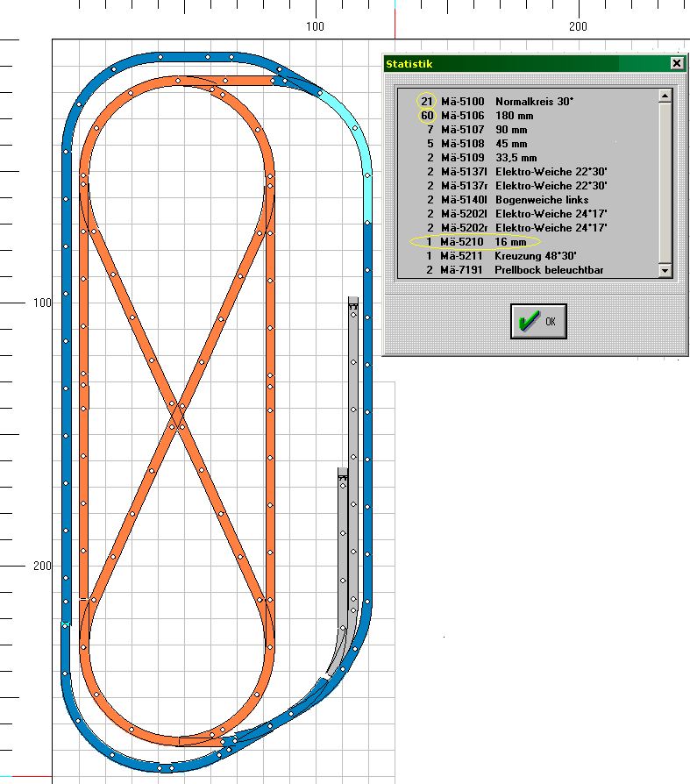Image resolution: width=690 pixels, height=784 pixels.
Task: Select the Mä-5107 90 mm entry
Action: pos(526,130)
